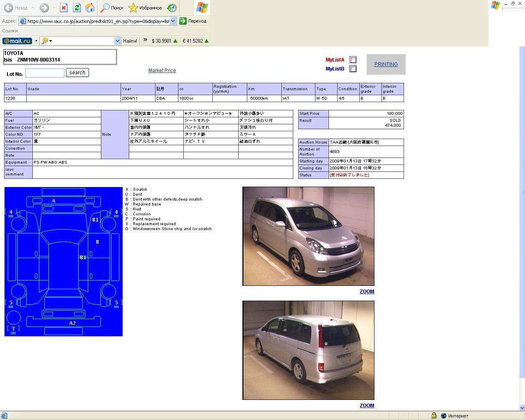
Task: Click the Windows flag logo throbber
Action: [x=202, y=7]
